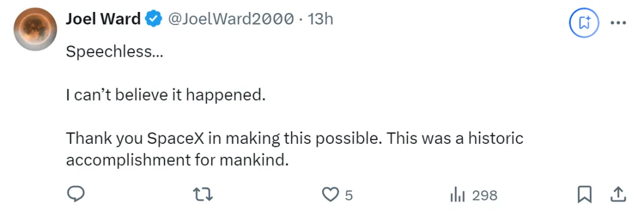This screenshot has width=644, height=216.
Task: Bookmark the post with the bottom bookmark icon
Action: click(x=584, y=195)
